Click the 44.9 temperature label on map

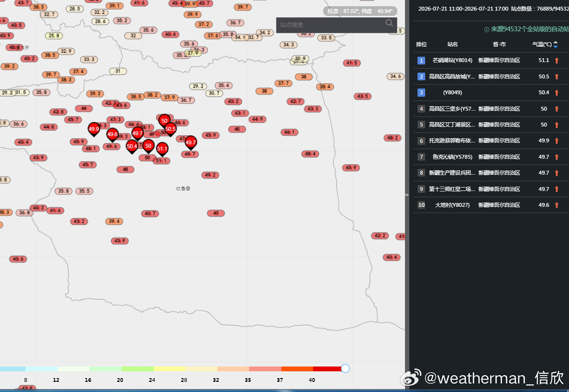pos(257,119)
